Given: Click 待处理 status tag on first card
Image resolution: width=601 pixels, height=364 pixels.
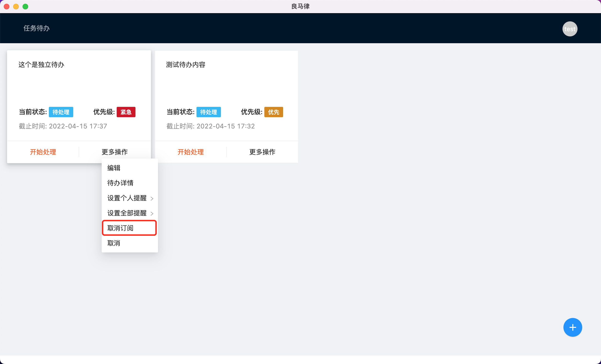Looking at the screenshot, I should tap(61, 112).
